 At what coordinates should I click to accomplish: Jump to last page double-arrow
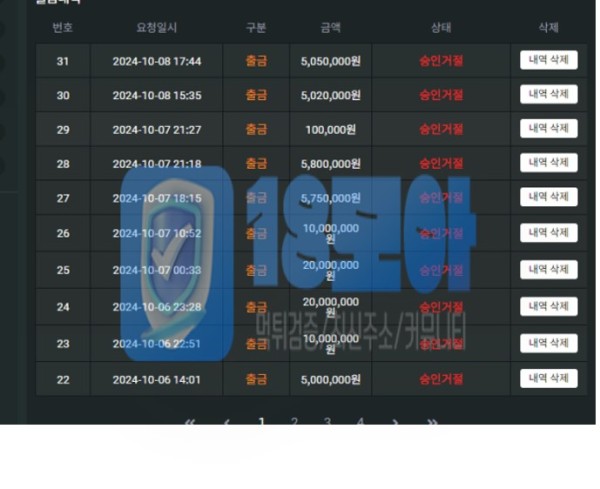click(432, 422)
